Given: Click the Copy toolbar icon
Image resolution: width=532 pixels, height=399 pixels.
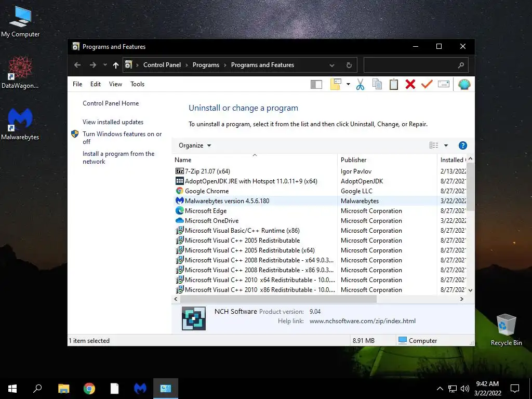Looking at the screenshot, I should 377,84.
